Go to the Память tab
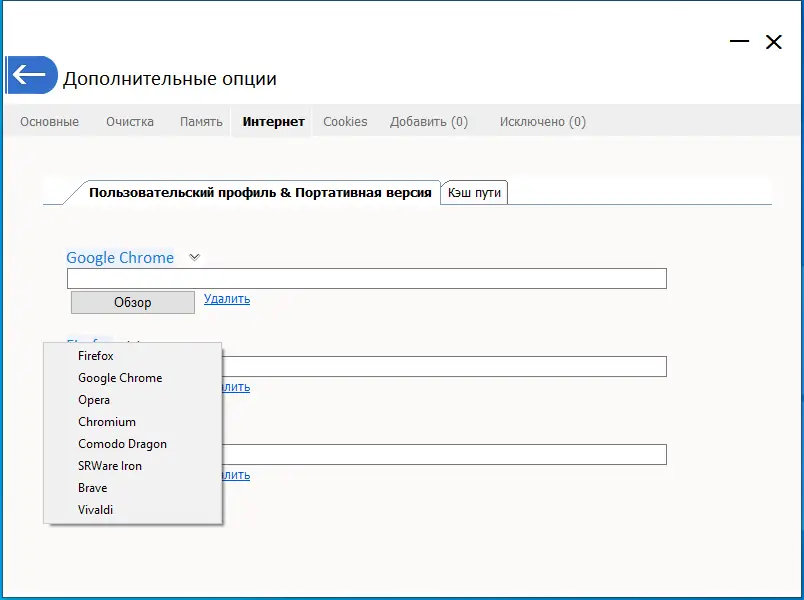The image size is (804, 600). click(x=201, y=122)
